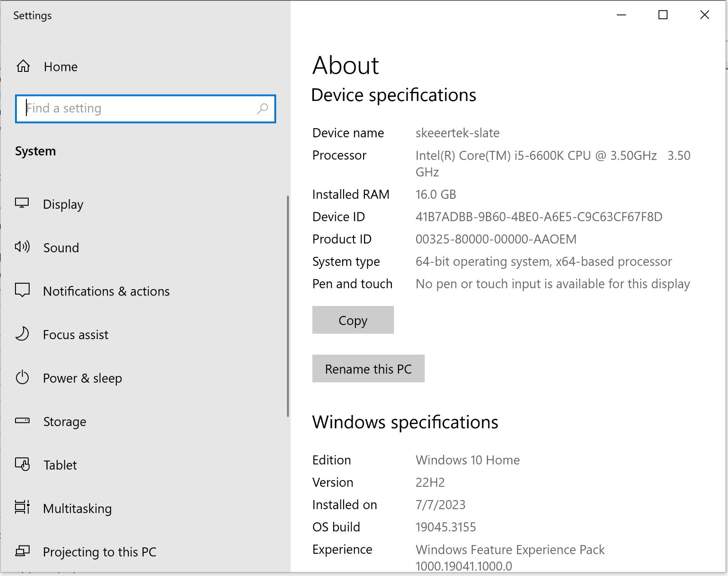Screen dimensions: 728x576
Task: Focus the Find a setting search box
Action: 146,109
